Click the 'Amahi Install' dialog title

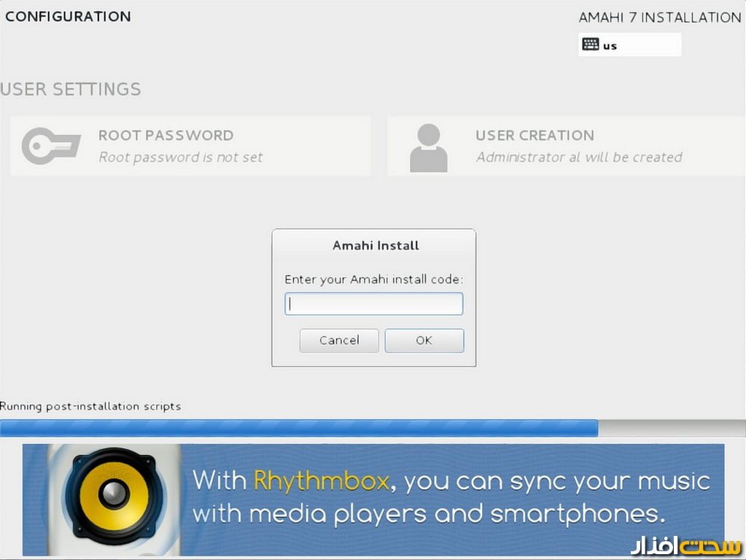click(376, 246)
